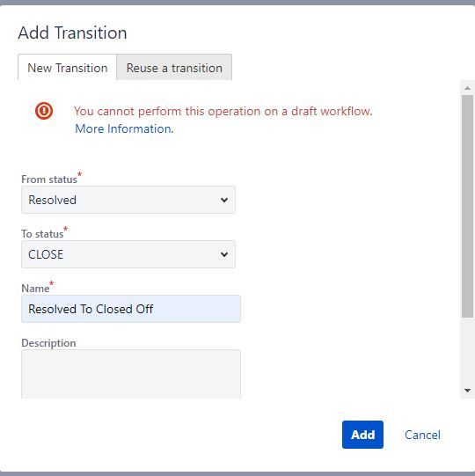475x476 pixels.
Task: Switch to the New Transition tab
Action: point(67,68)
